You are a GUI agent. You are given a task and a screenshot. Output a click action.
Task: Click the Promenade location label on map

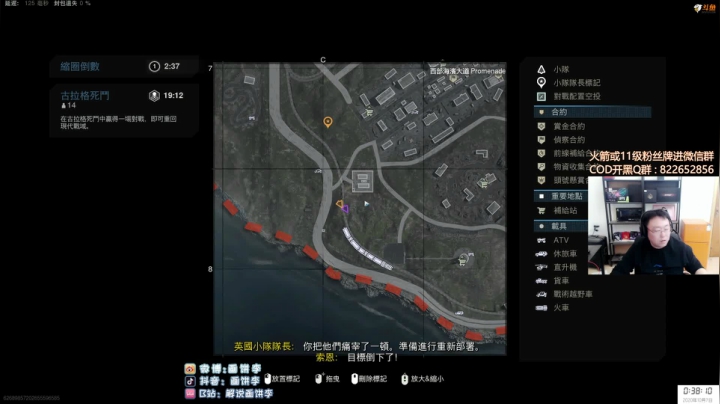click(x=467, y=71)
